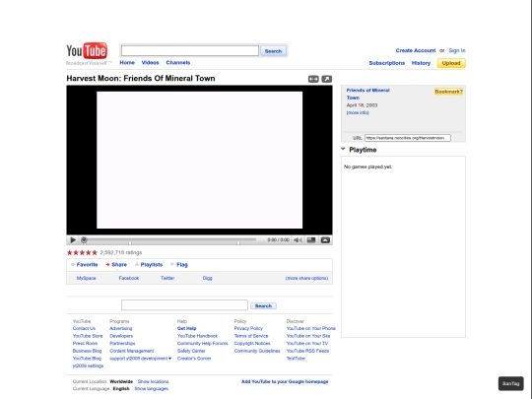Viewport: 532px width, 399px height.
Task: Click the YouTube logo
Action: click(87, 50)
